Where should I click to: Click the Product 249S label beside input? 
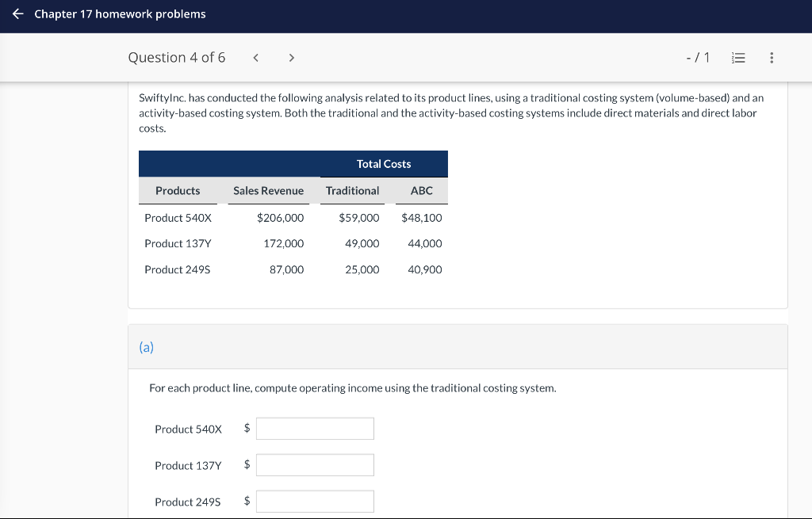[x=187, y=502]
